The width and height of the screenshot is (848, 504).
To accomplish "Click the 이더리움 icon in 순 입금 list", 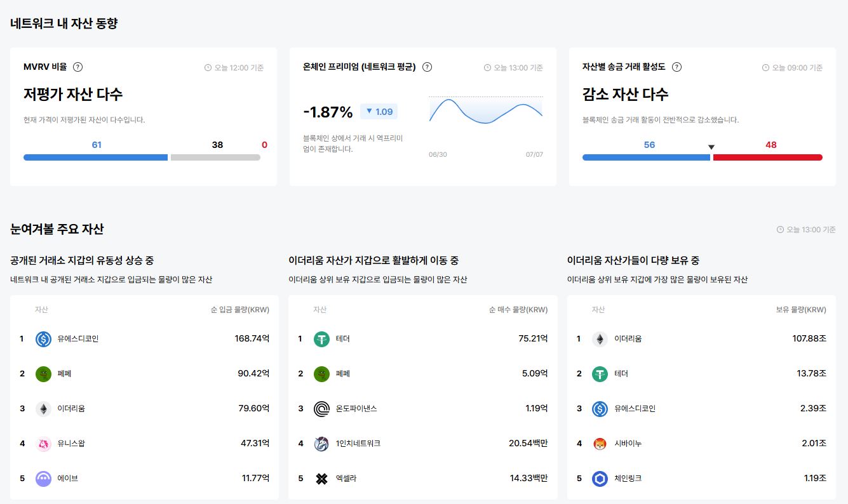I will (43, 408).
